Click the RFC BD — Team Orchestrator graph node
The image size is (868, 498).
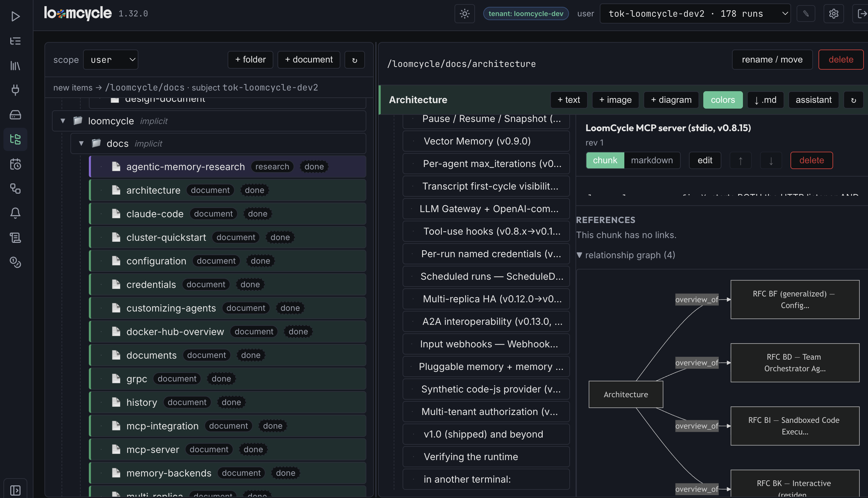(x=795, y=363)
